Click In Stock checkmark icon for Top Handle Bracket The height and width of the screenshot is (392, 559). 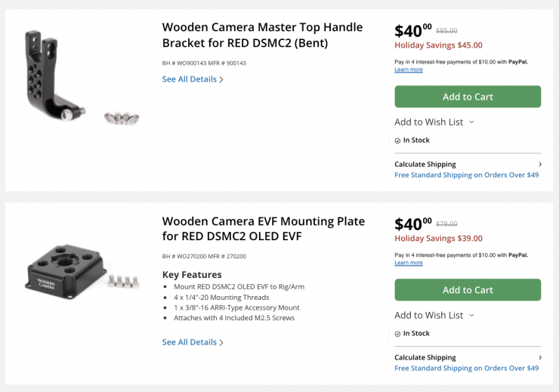tap(397, 140)
